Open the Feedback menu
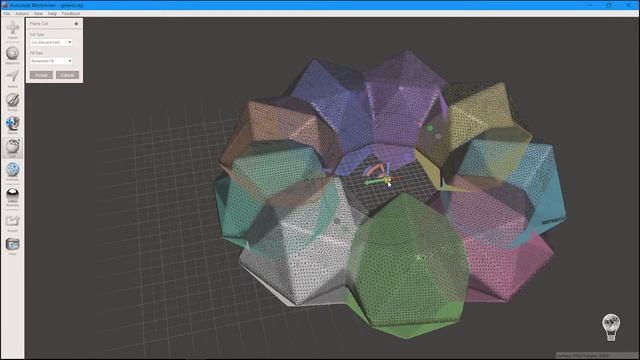 click(x=71, y=13)
